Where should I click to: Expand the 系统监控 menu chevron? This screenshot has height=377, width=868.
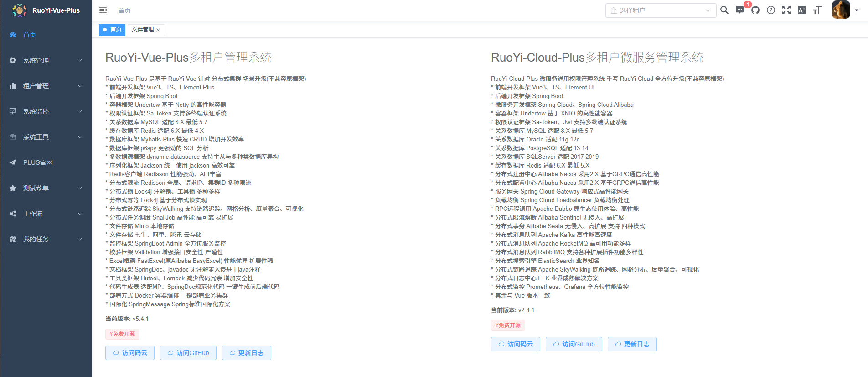(x=80, y=111)
